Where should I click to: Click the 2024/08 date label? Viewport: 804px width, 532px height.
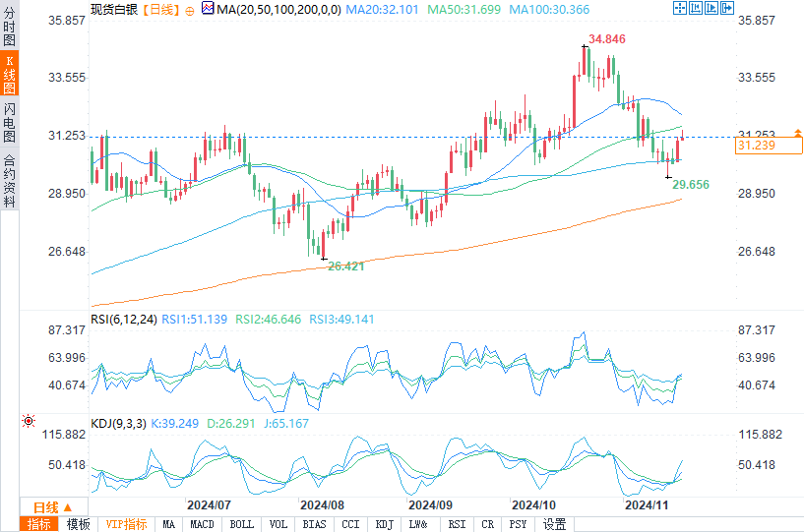[322, 505]
